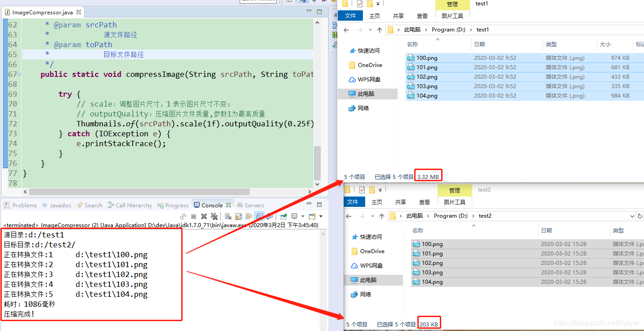Open recent locations dropdown in test1 window
Image resolution: width=644 pixels, height=331 pixels.
click(x=370, y=30)
